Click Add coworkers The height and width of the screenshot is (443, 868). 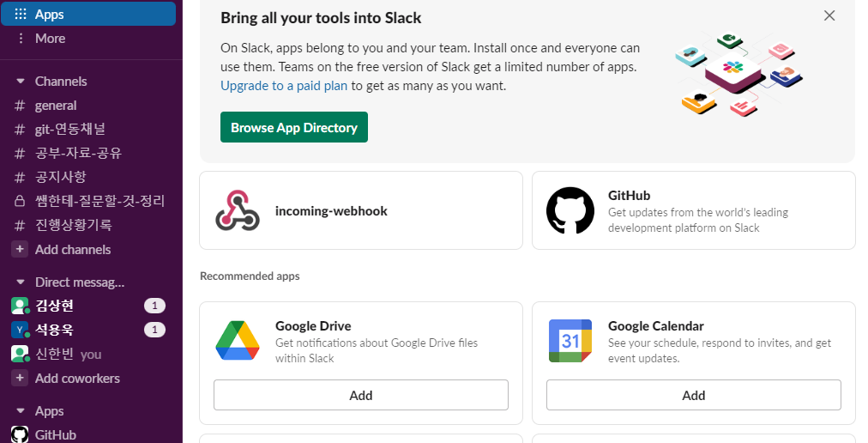click(x=77, y=378)
